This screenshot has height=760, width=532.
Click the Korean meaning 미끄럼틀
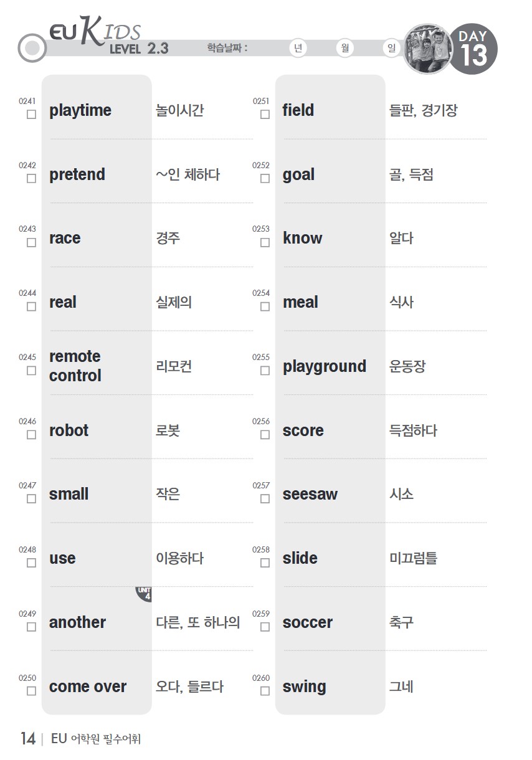pos(413,558)
